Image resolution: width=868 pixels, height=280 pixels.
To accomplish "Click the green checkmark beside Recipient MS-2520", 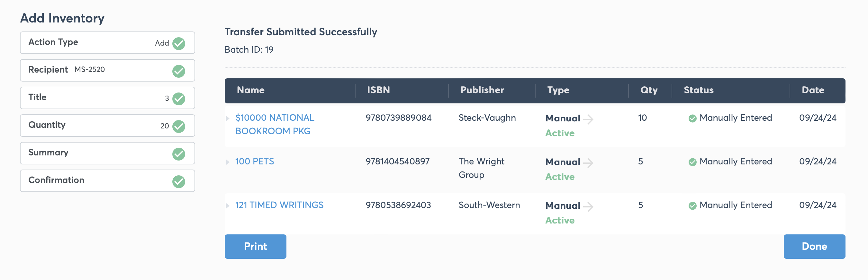I will pyautogui.click(x=179, y=71).
